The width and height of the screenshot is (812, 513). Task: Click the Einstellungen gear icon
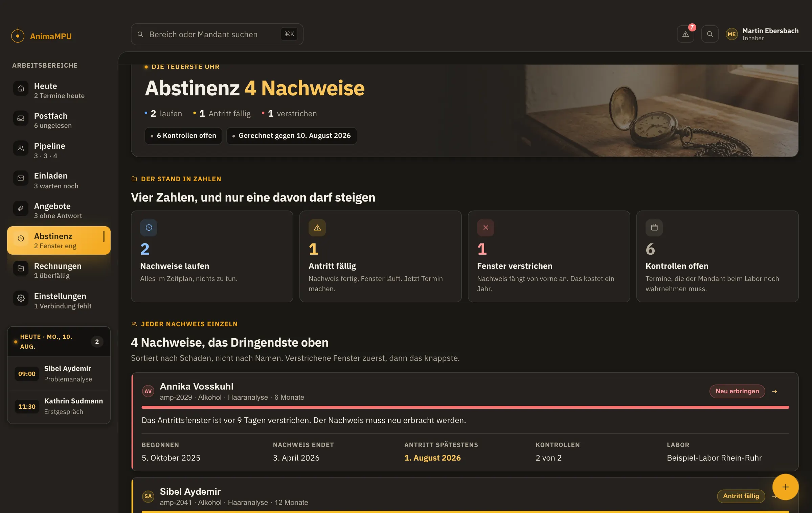coord(21,298)
